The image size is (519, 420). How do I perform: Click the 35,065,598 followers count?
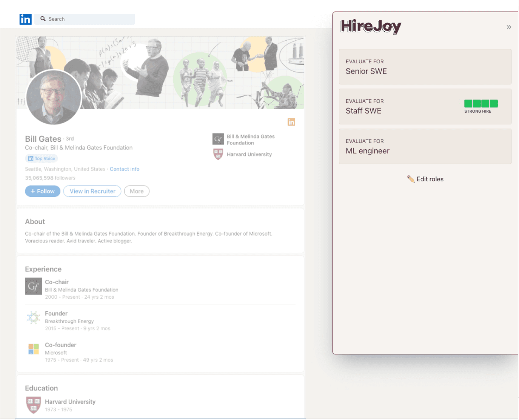click(x=50, y=178)
